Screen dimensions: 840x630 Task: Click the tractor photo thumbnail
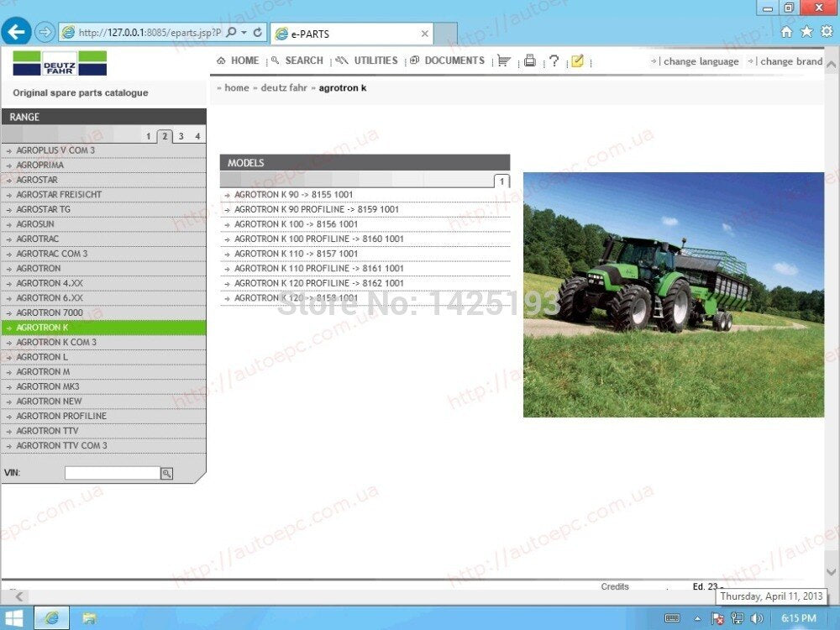tap(674, 295)
